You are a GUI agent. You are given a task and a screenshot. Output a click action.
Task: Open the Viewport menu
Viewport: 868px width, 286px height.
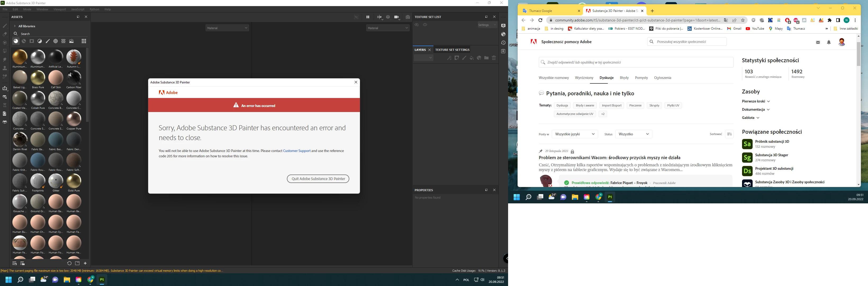pyautogui.click(x=60, y=10)
